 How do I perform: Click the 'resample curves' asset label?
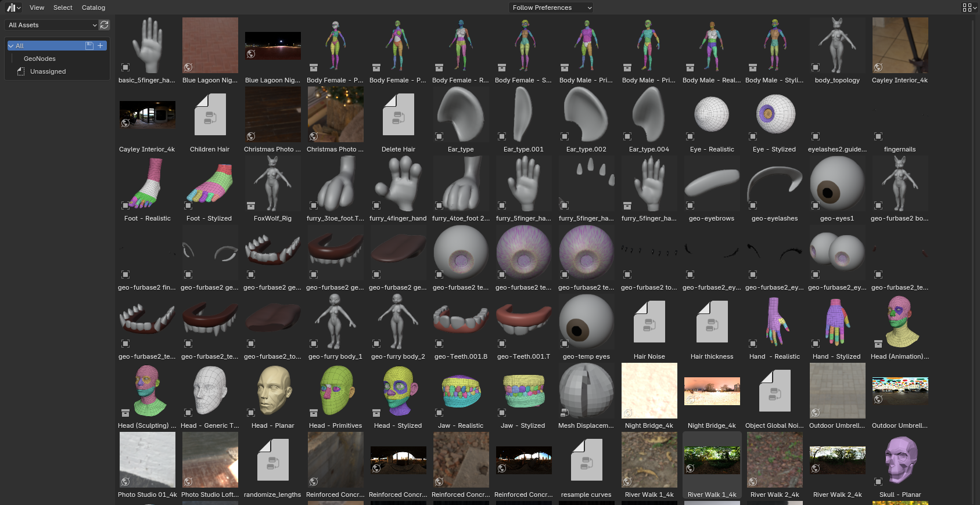(x=586, y=495)
